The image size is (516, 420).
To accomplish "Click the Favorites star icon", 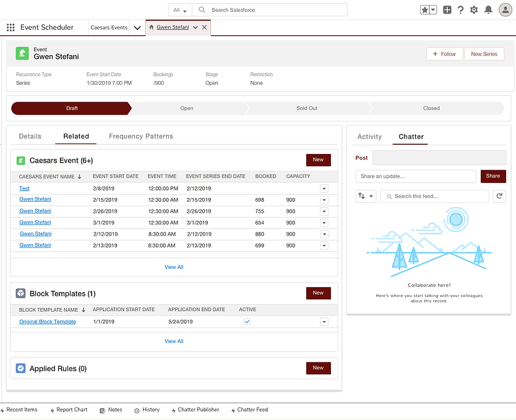I will [x=425, y=10].
